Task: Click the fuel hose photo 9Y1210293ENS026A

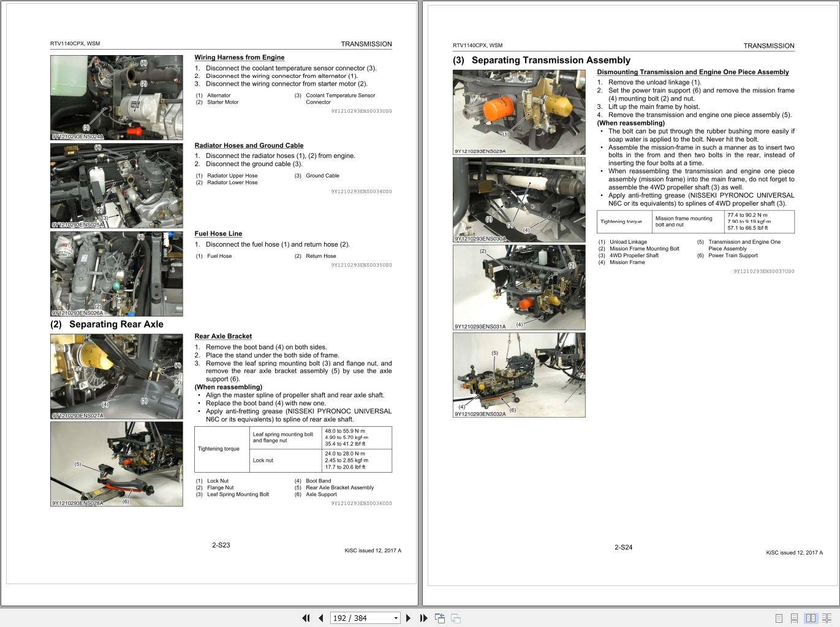Action: point(116,274)
